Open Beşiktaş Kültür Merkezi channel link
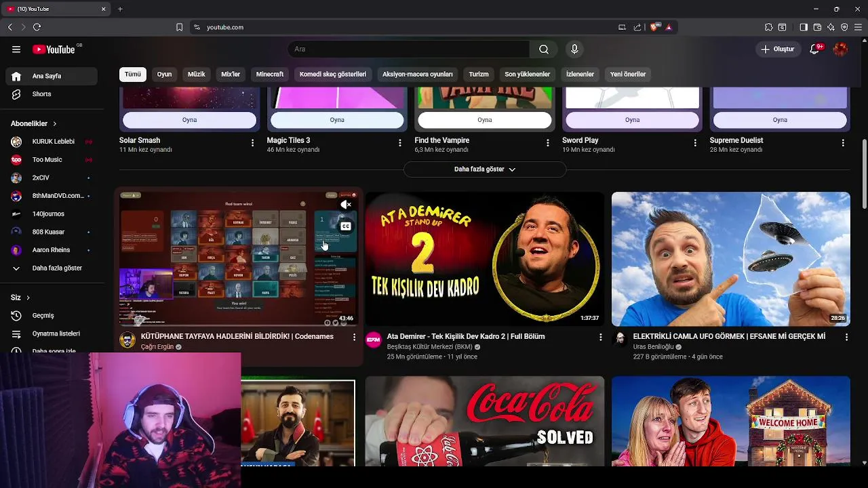Image resolution: width=868 pixels, height=488 pixels. click(x=430, y=347)
